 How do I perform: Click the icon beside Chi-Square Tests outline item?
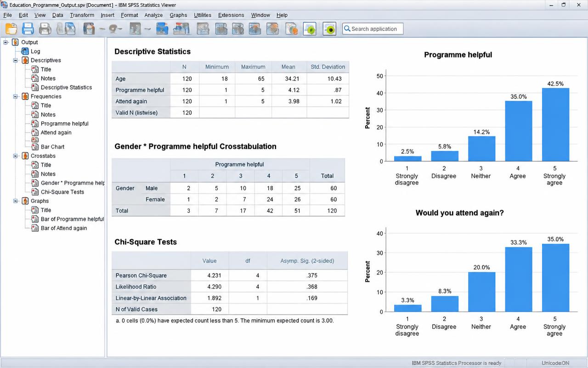tap(35, 192)
